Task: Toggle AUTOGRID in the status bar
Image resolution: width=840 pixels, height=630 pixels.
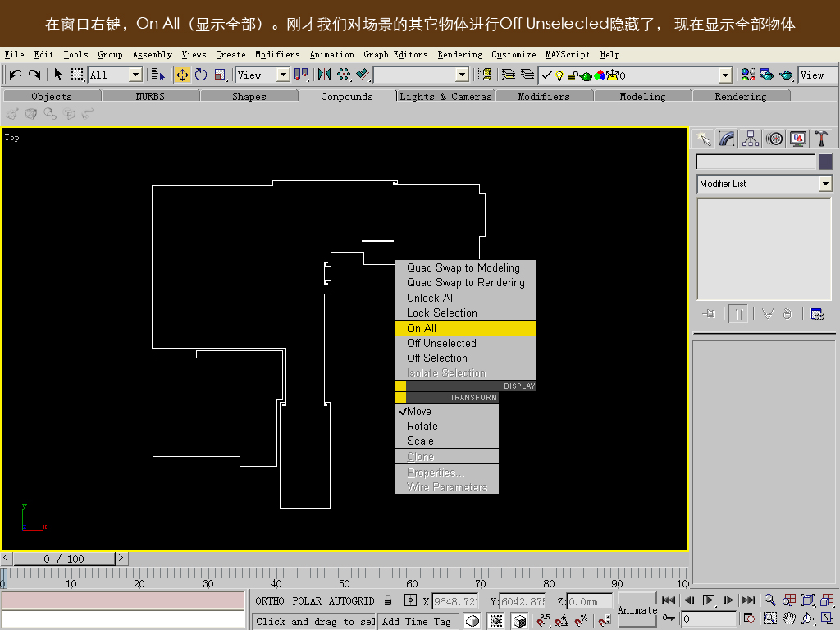Action: click(351, 600)
